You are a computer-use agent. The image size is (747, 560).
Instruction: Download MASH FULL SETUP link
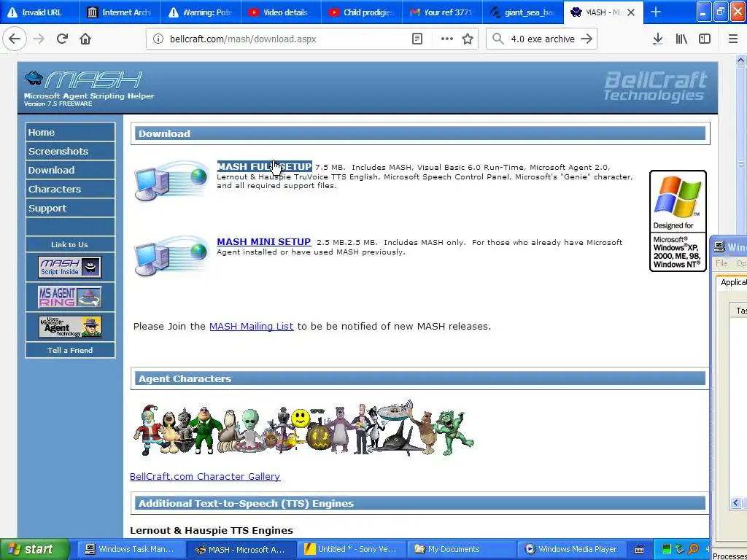[264, 167]
